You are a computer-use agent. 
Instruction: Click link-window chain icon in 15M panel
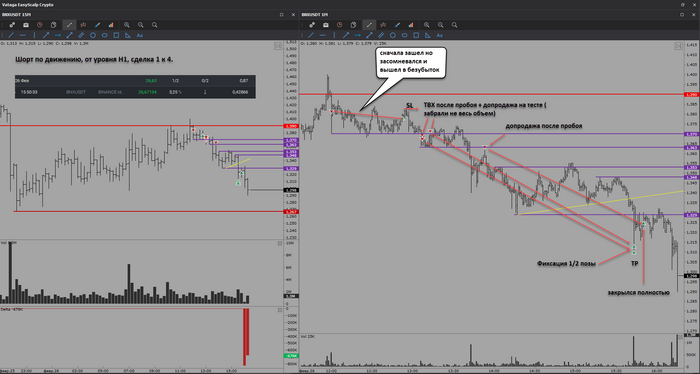[12, 25]
